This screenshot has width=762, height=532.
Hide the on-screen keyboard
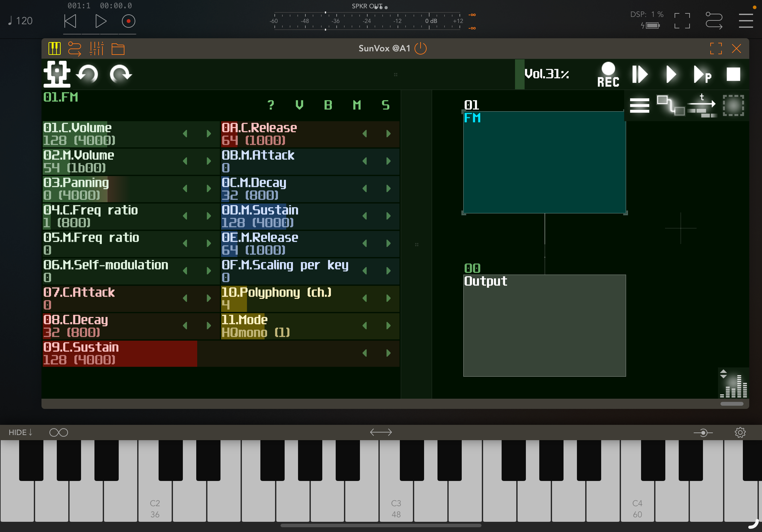coord(20,432)
